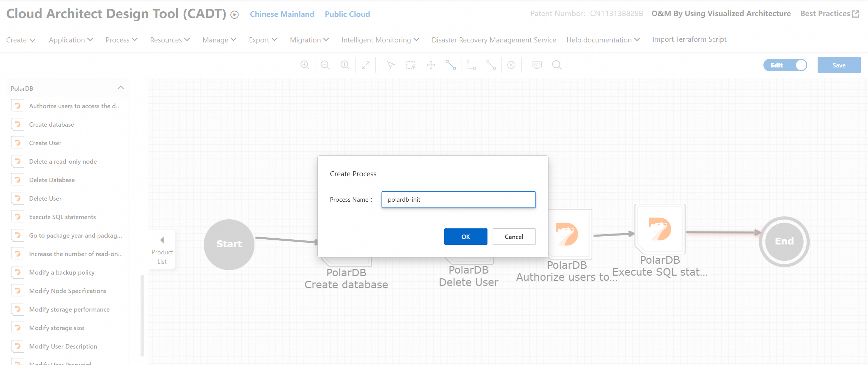Open the code view monitor icon
The image size is (868, 365).
[537, 65]
